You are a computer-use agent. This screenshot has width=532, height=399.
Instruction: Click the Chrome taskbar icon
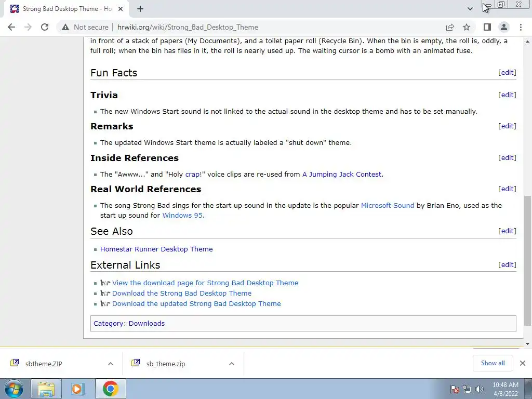pos(110,389)
